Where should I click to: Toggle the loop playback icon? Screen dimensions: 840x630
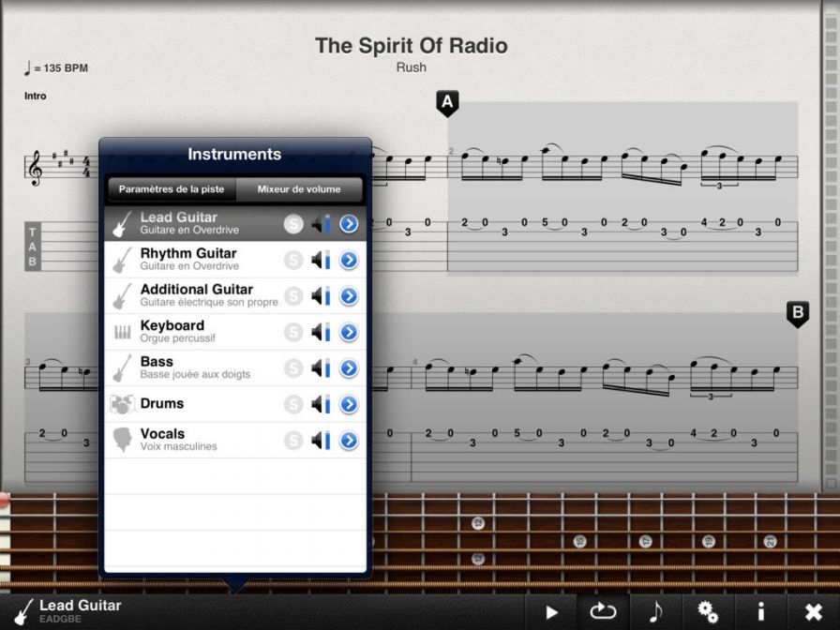[x=602, y=611]
